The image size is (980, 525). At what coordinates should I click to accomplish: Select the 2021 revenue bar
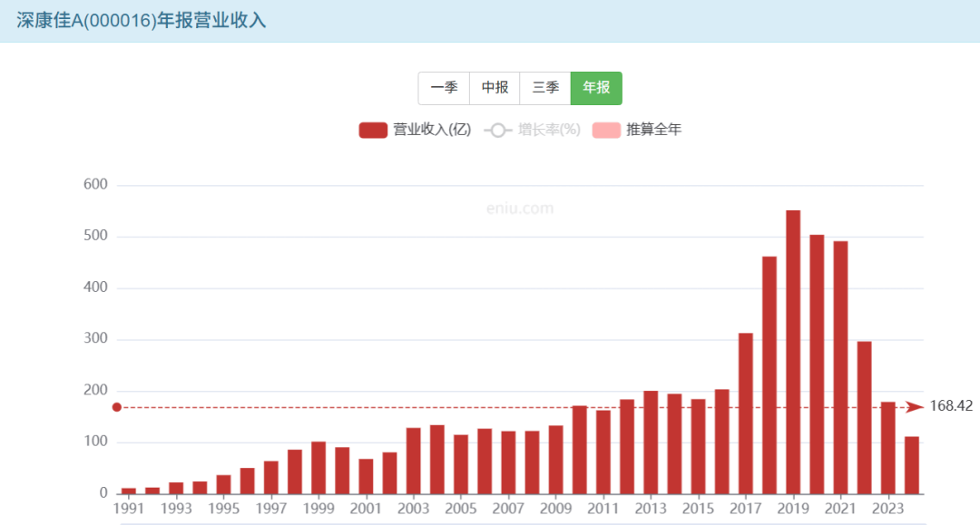pos(840,367)
